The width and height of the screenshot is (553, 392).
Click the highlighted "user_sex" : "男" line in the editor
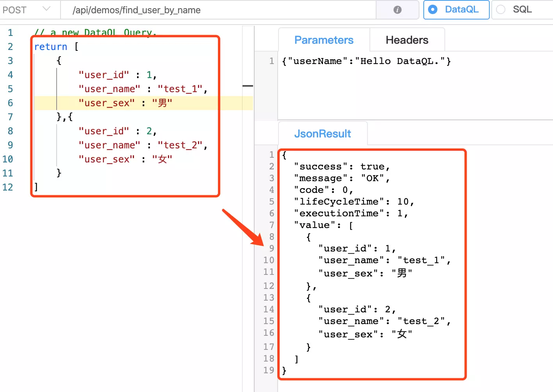(125, 103)
